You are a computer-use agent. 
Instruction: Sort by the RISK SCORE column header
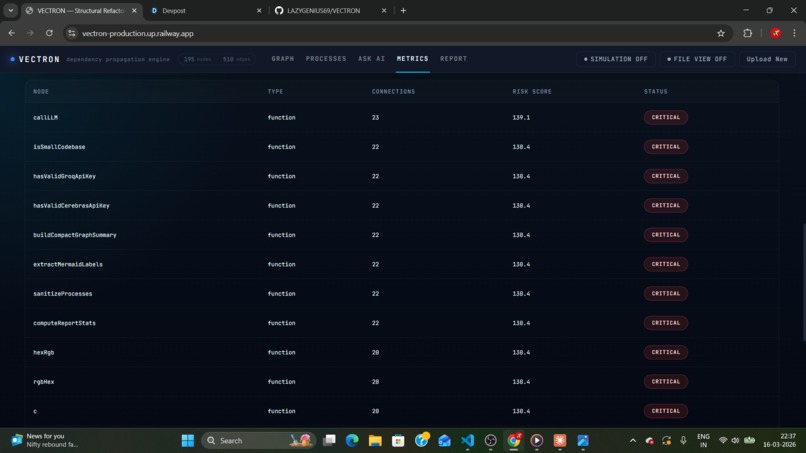(x=532, y=92)
